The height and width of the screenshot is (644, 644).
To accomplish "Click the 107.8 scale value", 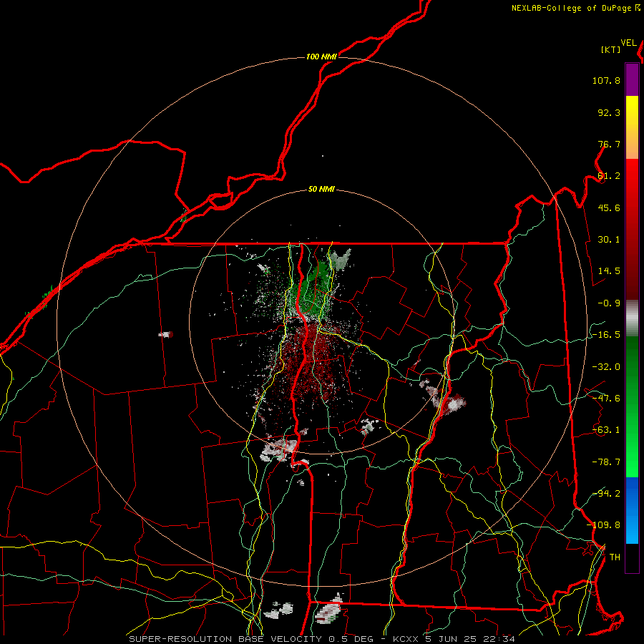I will click(606, 80).
